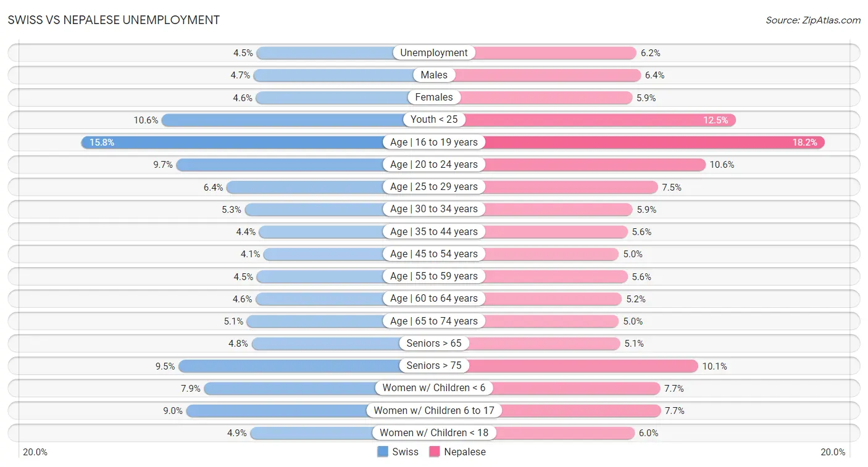Toggle the Nepalese legend label
This screenshot has height=467, width=868.
[x=464, y=452]
